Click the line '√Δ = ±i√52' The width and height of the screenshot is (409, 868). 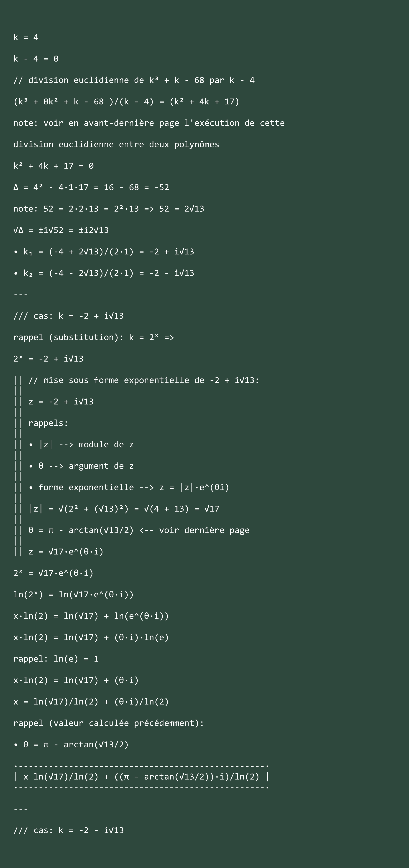click(x=61, y=230)
